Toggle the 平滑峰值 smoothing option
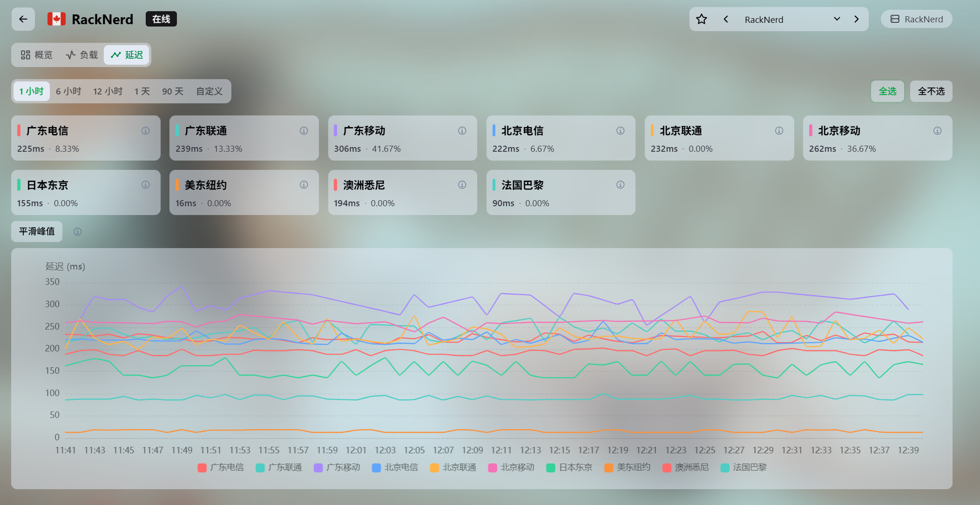The width and height of the screenshot is (980, 505). 37,231
